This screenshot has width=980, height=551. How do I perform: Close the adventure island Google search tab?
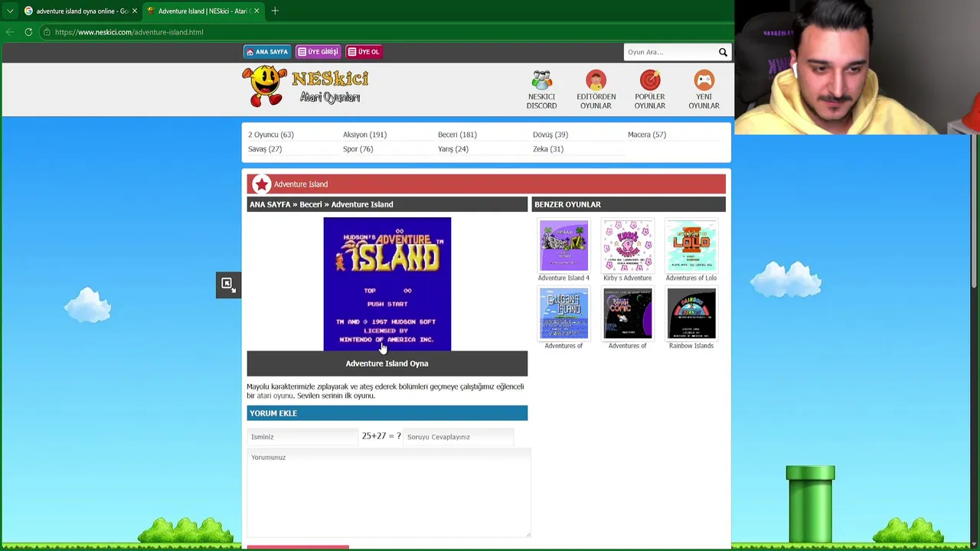[135, 11]
